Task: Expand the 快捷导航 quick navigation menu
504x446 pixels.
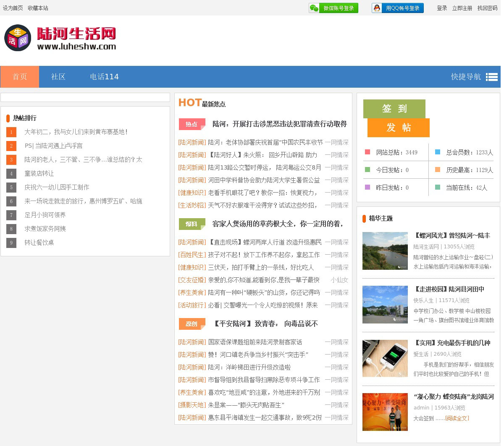Action: click(x=466, y=77)
